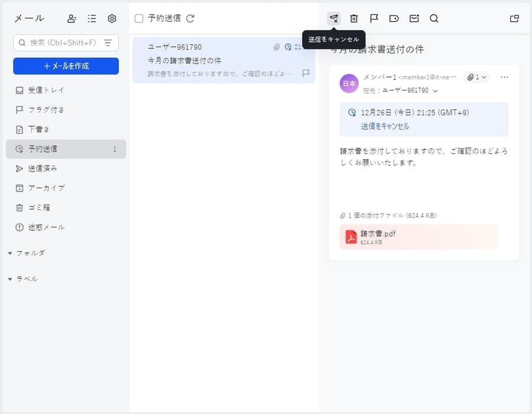Image resolution: width=532 pixels, height=414 pixels.
Task: Mark mail as unread with envelope icon
Action: 414,18
